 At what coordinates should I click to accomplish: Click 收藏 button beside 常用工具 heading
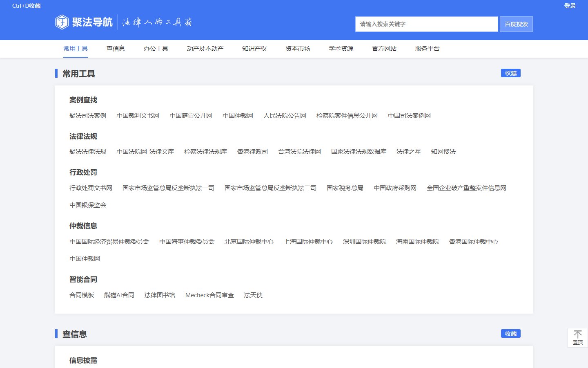click(x=511, y=73)
